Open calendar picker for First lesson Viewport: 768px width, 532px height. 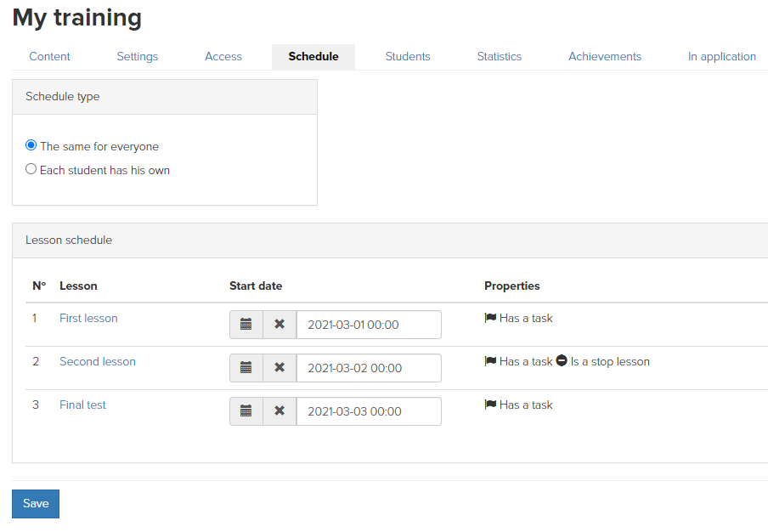pyautogui.click(x=246, y=325)
